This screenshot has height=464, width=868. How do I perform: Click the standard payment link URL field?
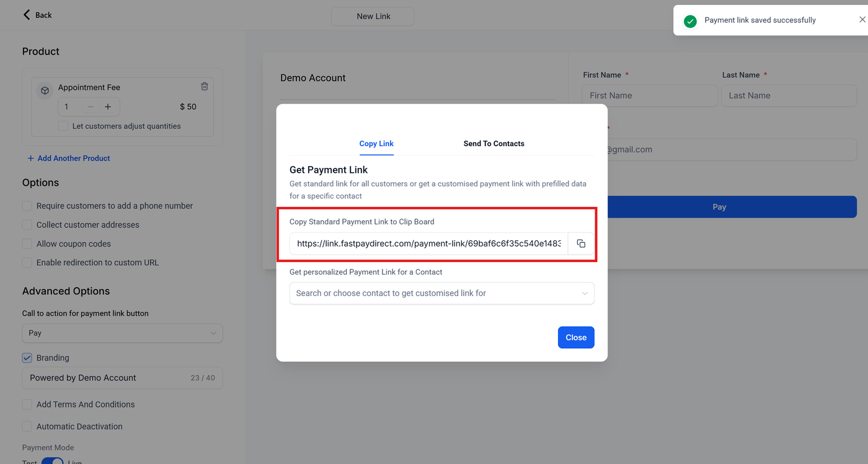pyautogui.click(x=428, y=243)
